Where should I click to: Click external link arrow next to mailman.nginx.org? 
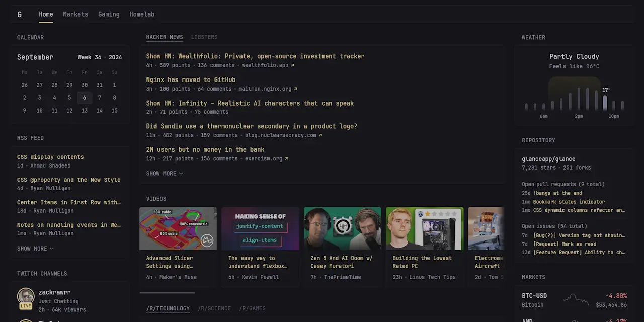tap(295, 89)
